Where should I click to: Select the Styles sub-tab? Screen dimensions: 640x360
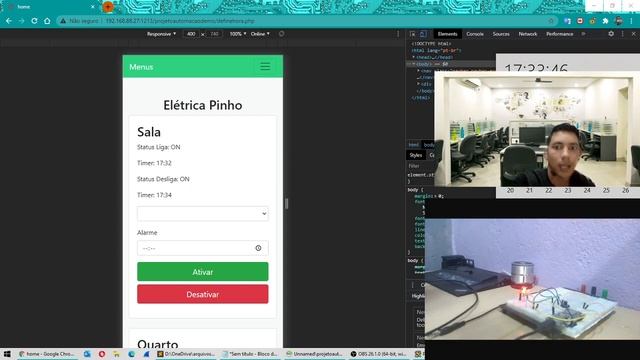[416, 155]
